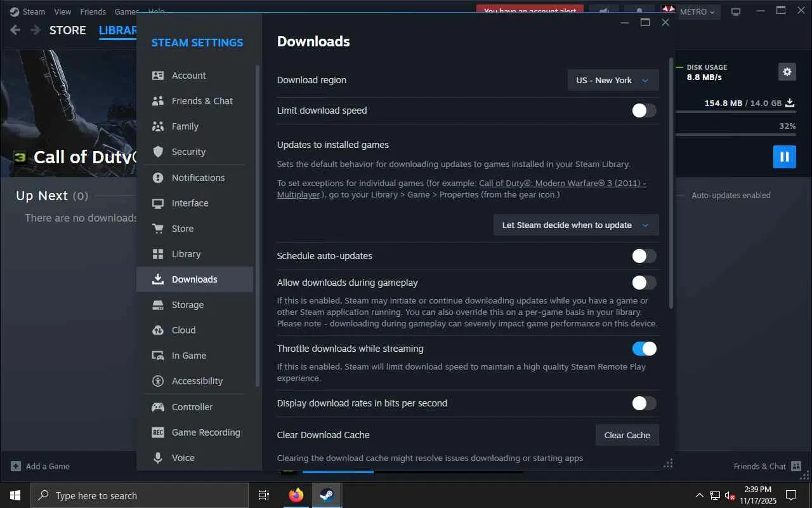The width and height of the screenshot is (812, 508).
Task: Open Store settings with cart icon
Action: tap(195, 229)
